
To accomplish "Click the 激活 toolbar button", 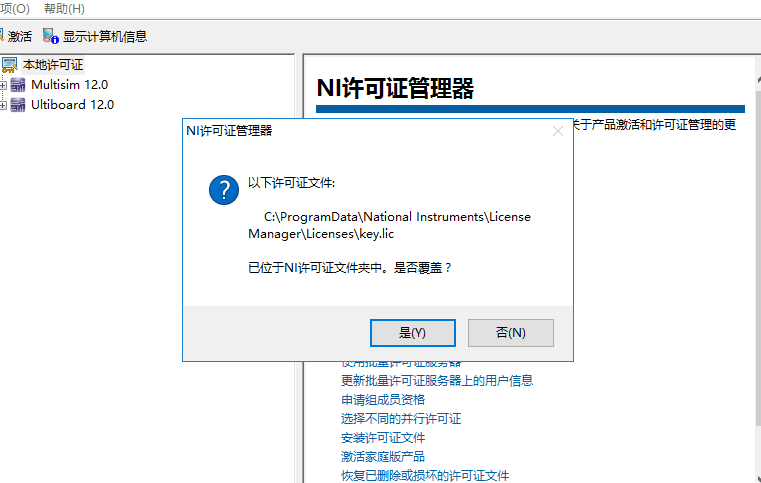I will point(16,36).
